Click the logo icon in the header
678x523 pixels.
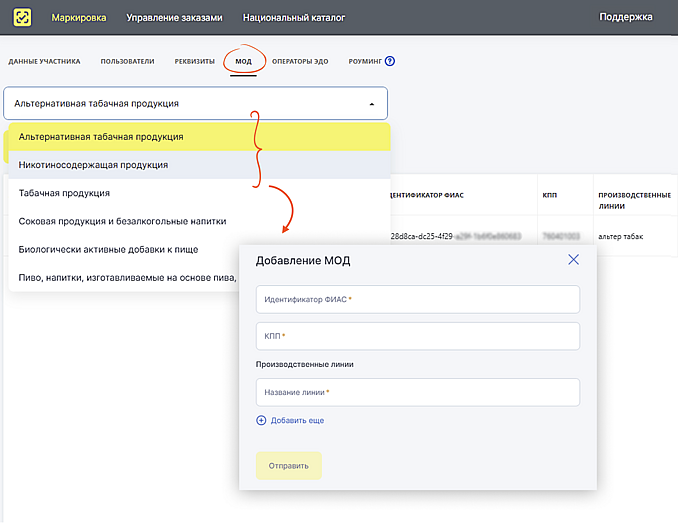click(x=21, y=17)
